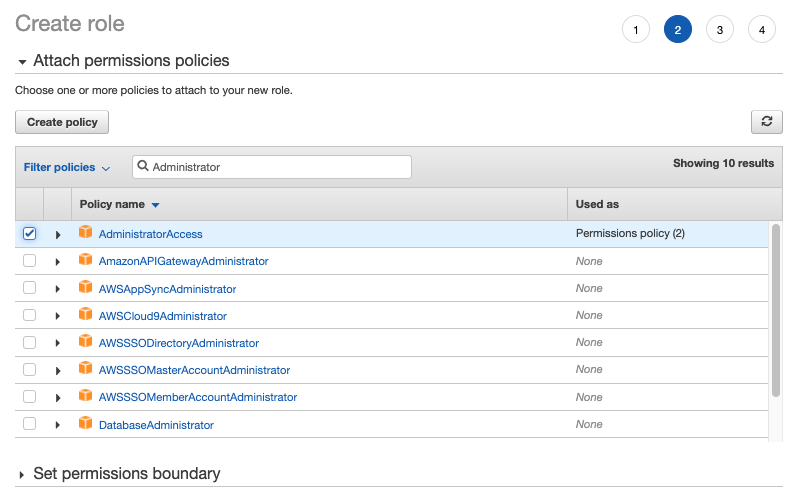The height and width of the screenshot is (503, 800).
Task: Expand the AWSAppSyncAdministrator row arrow
Action: [58, 289]
